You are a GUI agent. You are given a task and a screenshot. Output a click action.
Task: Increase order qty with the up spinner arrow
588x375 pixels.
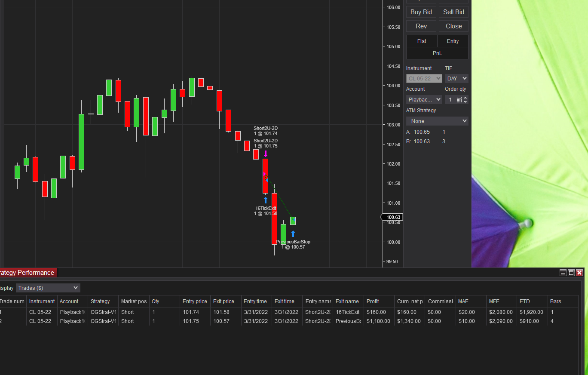(465, 98)
